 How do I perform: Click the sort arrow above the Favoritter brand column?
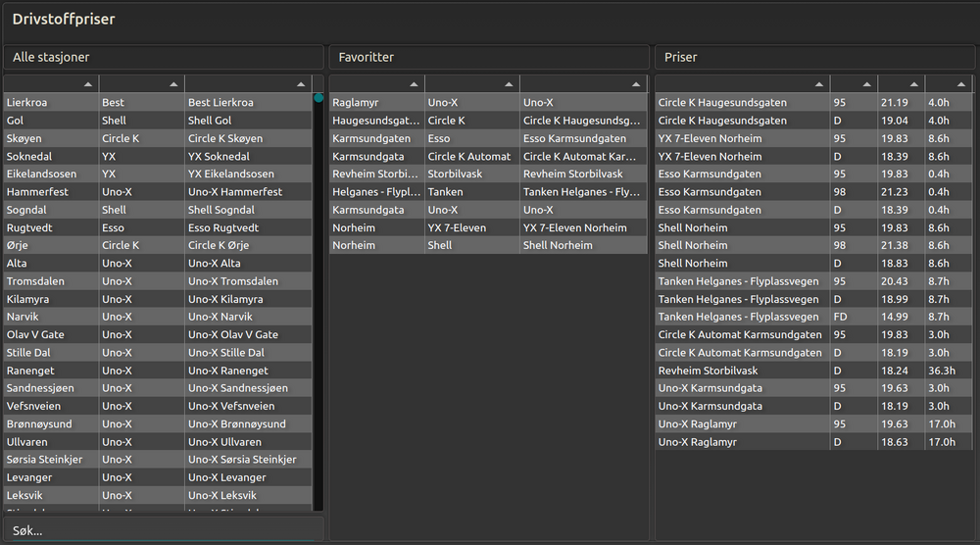(x=509, y=84)
